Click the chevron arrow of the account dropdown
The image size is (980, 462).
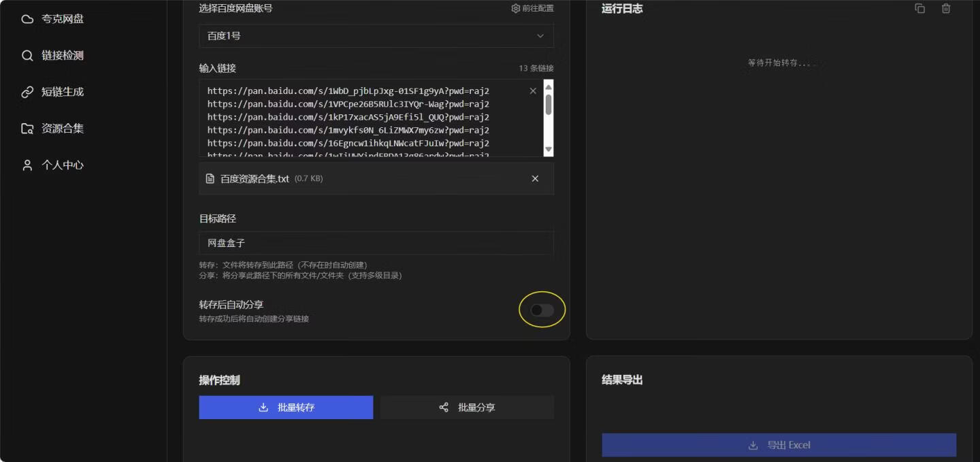click(x=540, y=36)
